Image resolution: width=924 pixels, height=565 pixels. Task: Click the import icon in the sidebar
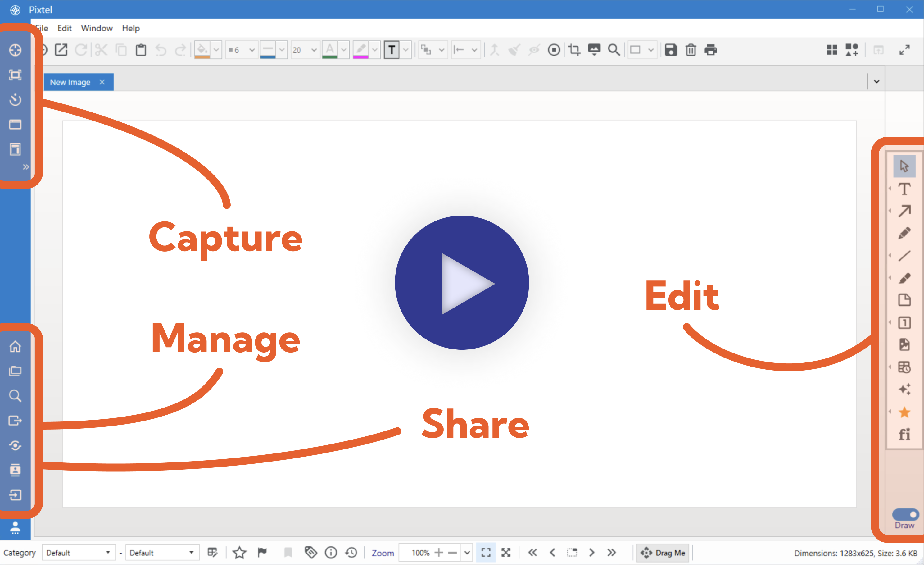[15, 495]
